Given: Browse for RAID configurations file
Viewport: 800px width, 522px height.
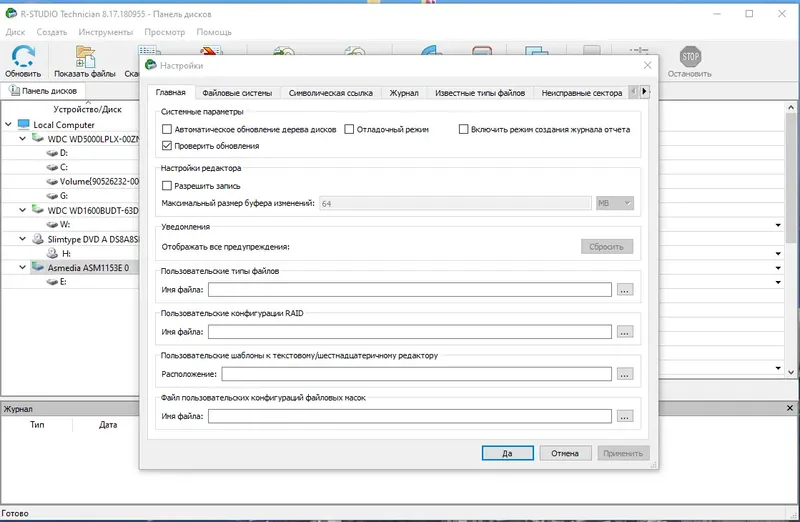Looking at the screenshot, I should (x=625, y=332).
